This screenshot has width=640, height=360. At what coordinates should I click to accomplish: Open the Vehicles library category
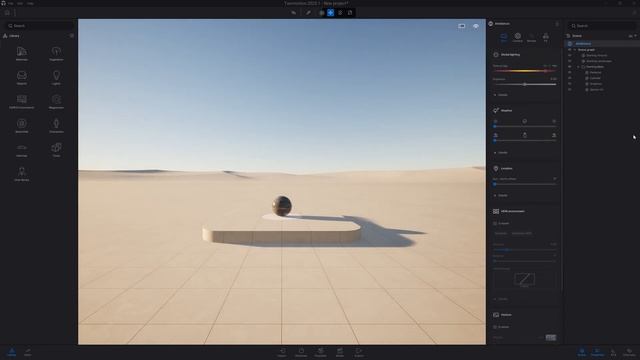click(x=22, y=150)
